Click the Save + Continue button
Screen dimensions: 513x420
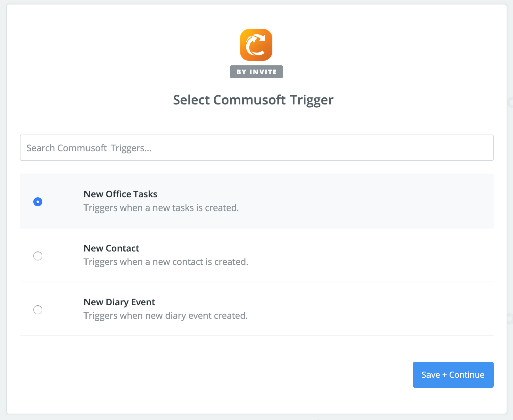click(453, 375)
